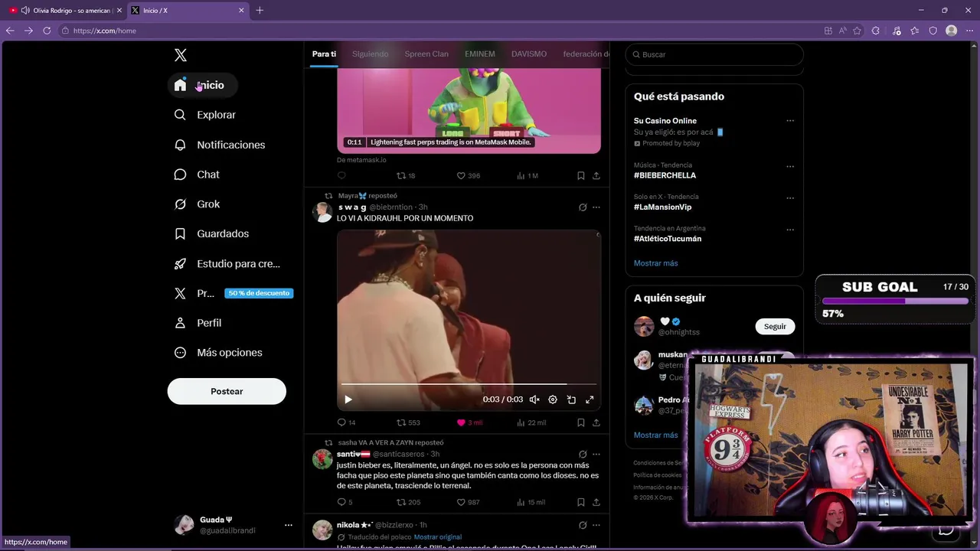
Task: Open Grok
Action: coord(197,204)
